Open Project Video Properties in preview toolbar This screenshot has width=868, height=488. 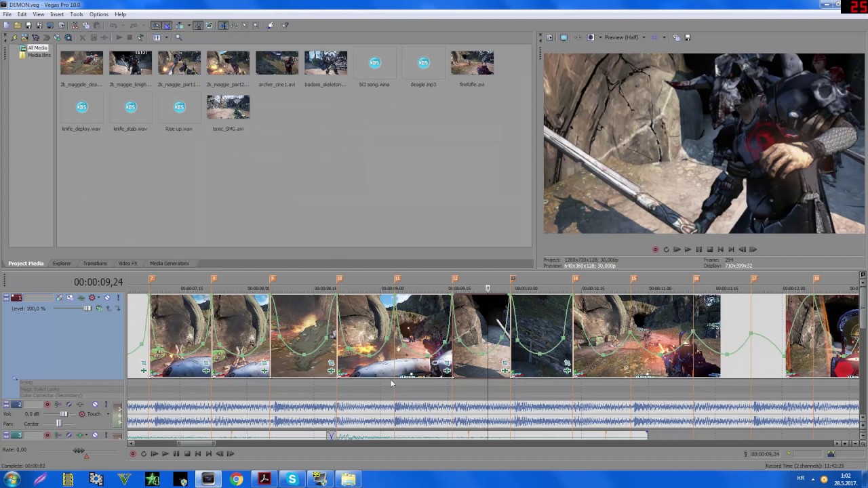click(549, 37)
